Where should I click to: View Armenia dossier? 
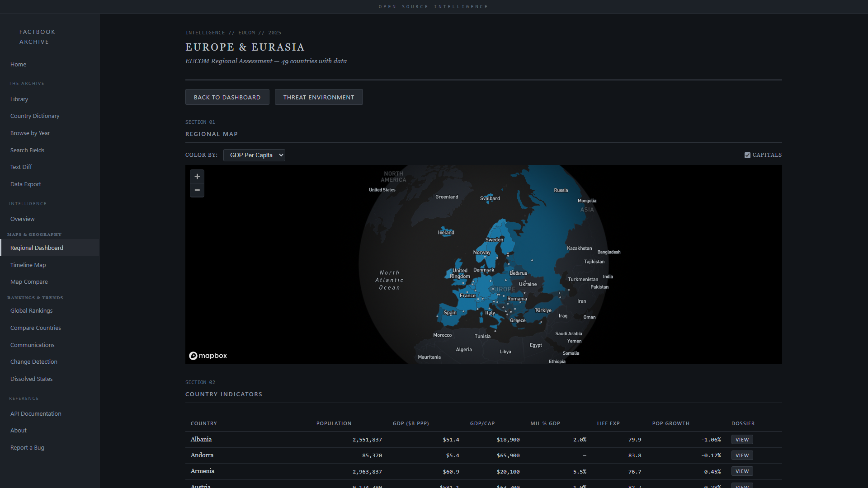click(x=742, y=471)
